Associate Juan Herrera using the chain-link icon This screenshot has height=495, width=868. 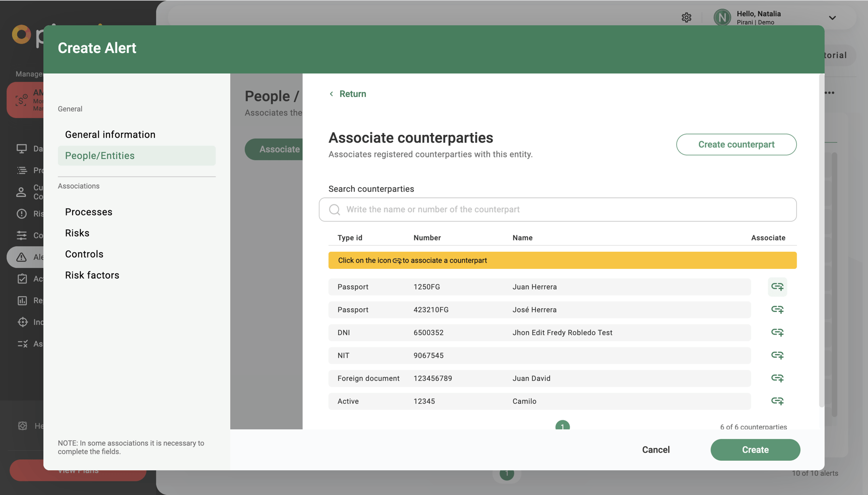[777, 287]
